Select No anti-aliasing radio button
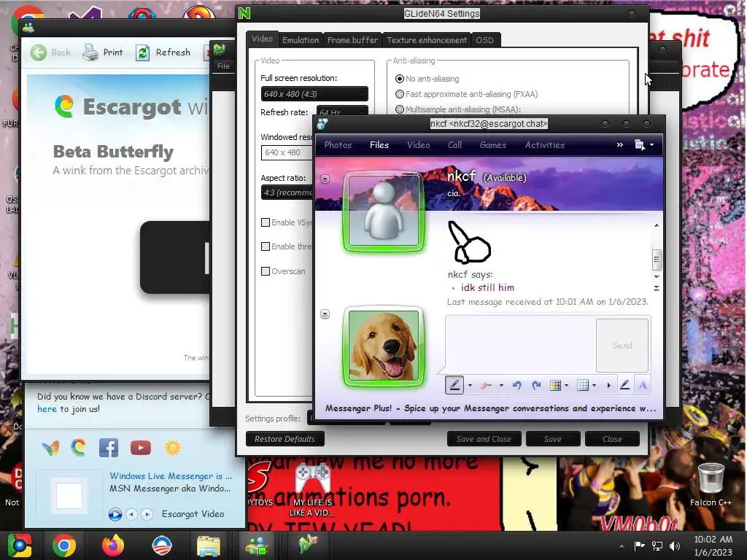Image resolution: width=747 pixels, height=560 pixels. click(400, 79)
